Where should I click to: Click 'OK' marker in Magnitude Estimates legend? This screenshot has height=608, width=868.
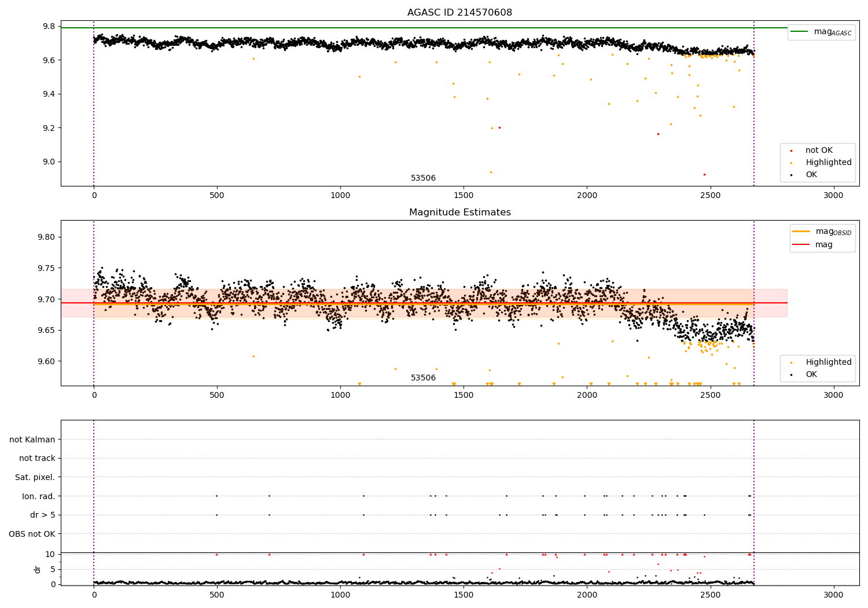pyautogui.click(x=791, y=375)
